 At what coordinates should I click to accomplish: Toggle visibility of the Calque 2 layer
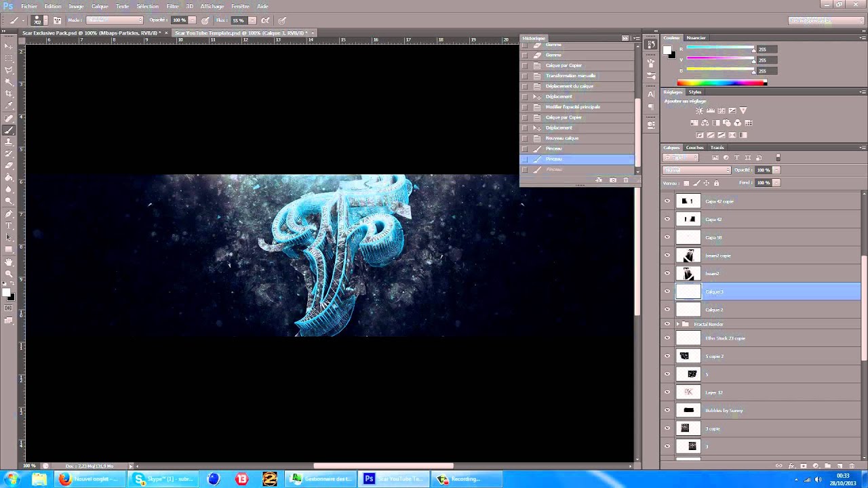[667, 310]
